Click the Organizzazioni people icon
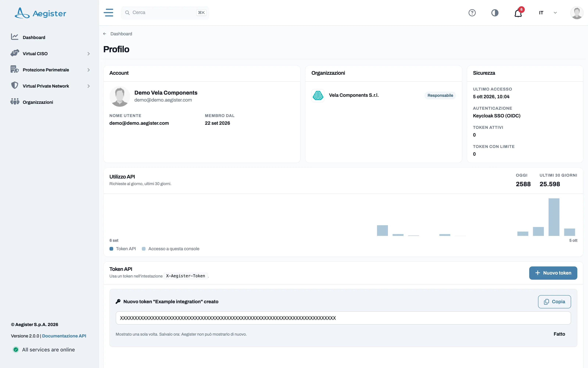Viewport: 588px width, 368px height. pos(15,102)
